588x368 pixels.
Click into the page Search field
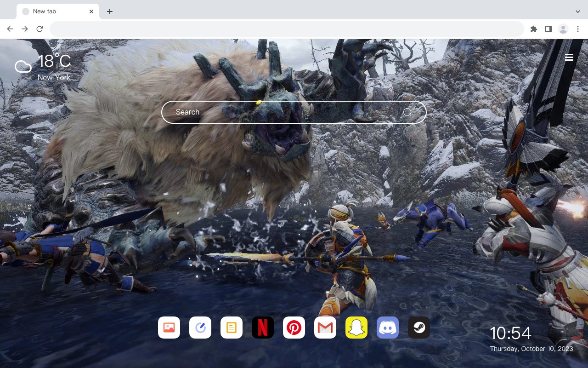294,112
